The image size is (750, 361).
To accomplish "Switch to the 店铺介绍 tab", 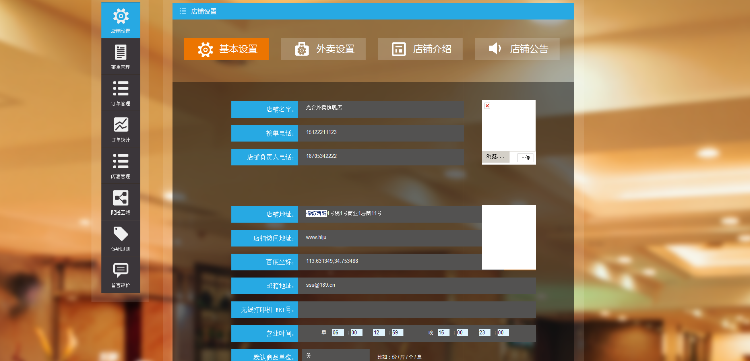I will coord(420,49).
